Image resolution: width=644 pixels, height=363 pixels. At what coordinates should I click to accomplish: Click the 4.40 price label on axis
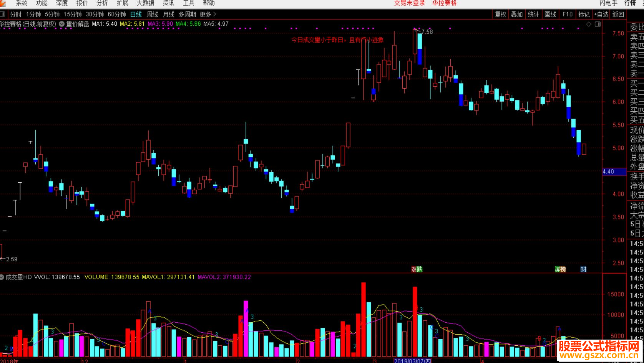[614, 172]
